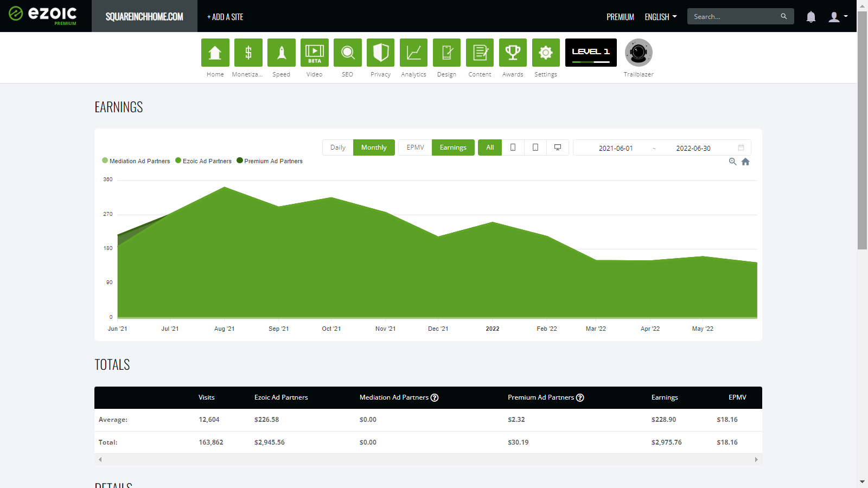Open the Monetization dollar icon

point(248,53)
